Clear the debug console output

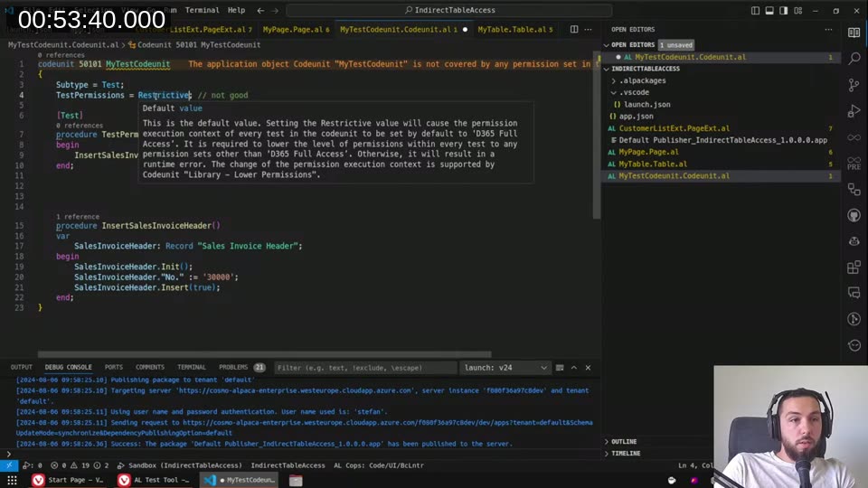pyautogui.click(x=560, y=368)
